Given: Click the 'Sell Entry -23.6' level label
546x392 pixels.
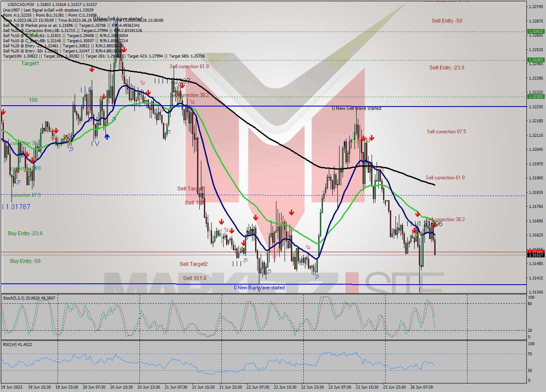Looking at the screenshot, I should click(x=447, y=68).
